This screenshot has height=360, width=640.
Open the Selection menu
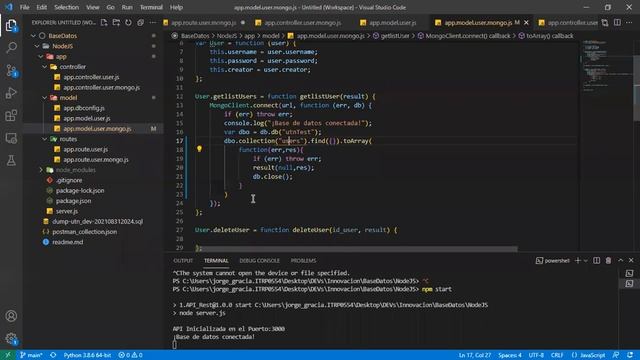(67, 7)
